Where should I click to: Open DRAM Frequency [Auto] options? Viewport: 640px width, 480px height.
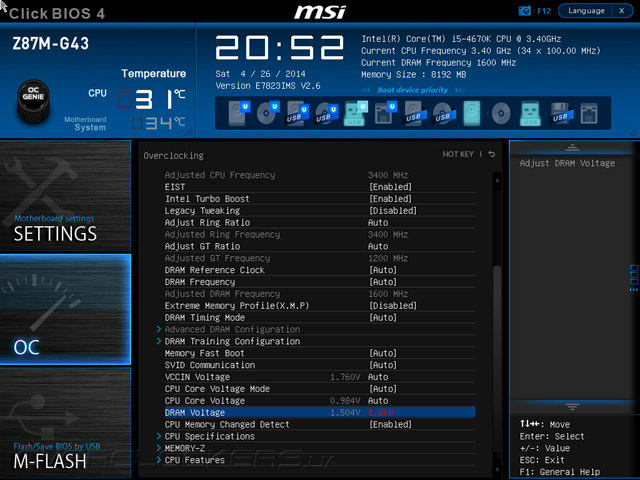coord(382,282)
